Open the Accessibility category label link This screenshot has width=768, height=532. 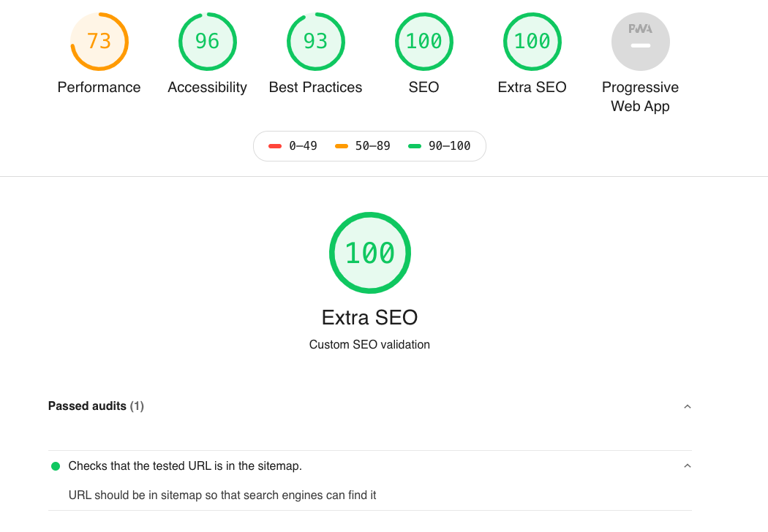208,88
